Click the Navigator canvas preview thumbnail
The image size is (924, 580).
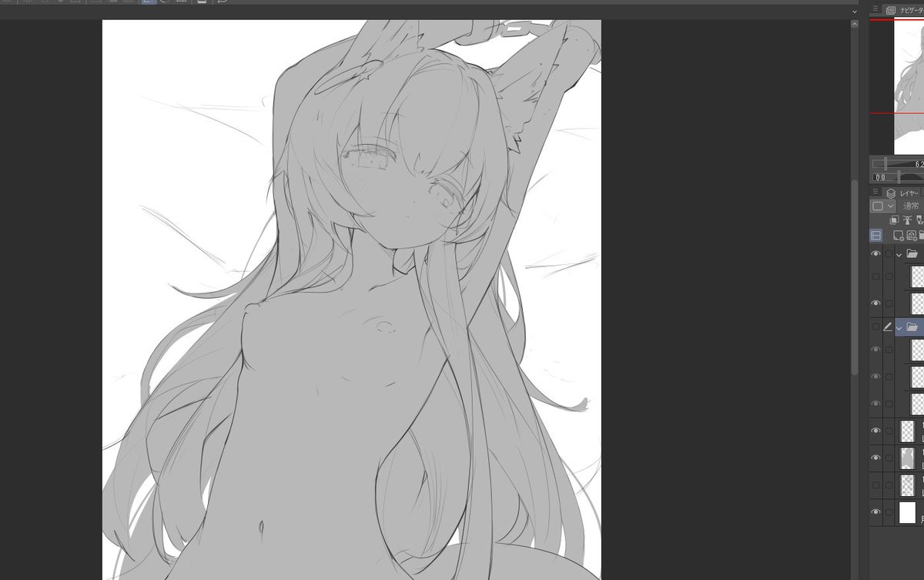click(x=909, y=86)
